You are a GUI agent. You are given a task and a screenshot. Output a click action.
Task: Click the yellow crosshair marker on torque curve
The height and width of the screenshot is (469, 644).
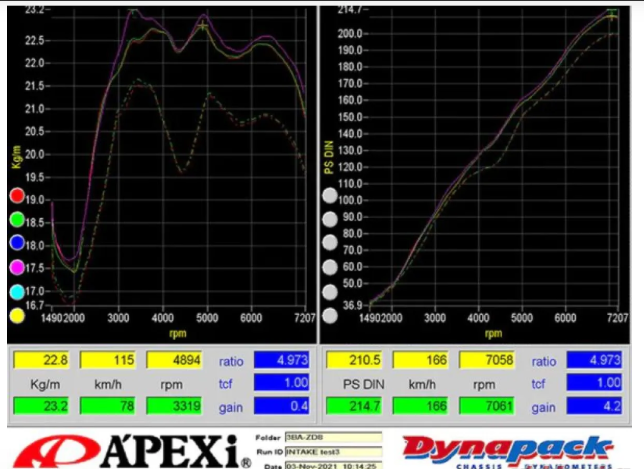[x=202, y=26]
